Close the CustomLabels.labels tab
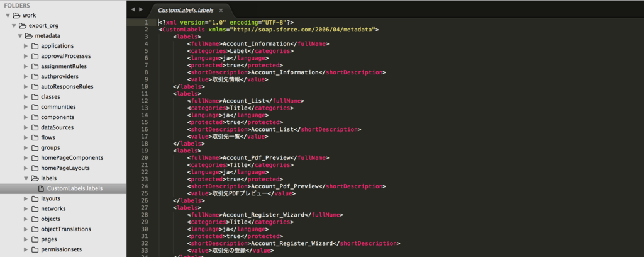Screen dimensions: 644x257 tap(221, 10)
